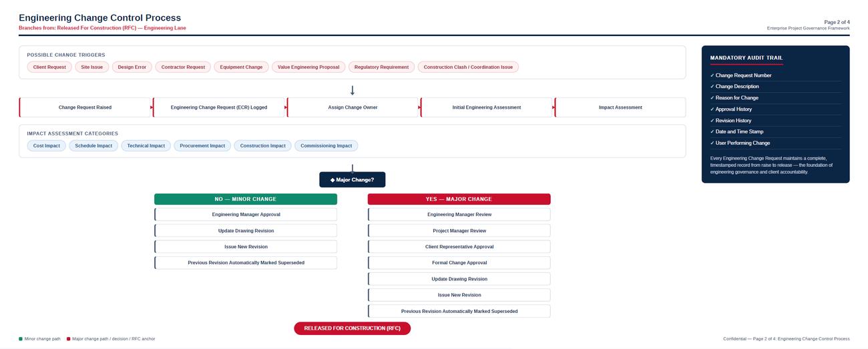The height and width of the screenshot is (349, 868).
Task: Click Issue New Revision under Major Change
Action: point(459,295)
